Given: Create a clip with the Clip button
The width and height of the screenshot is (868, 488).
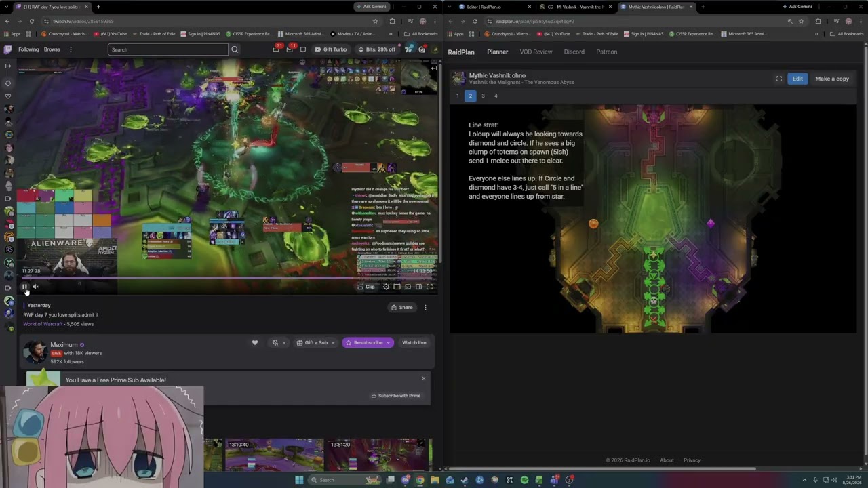Looking at the screenshot, I should click(x=366, y=287).
